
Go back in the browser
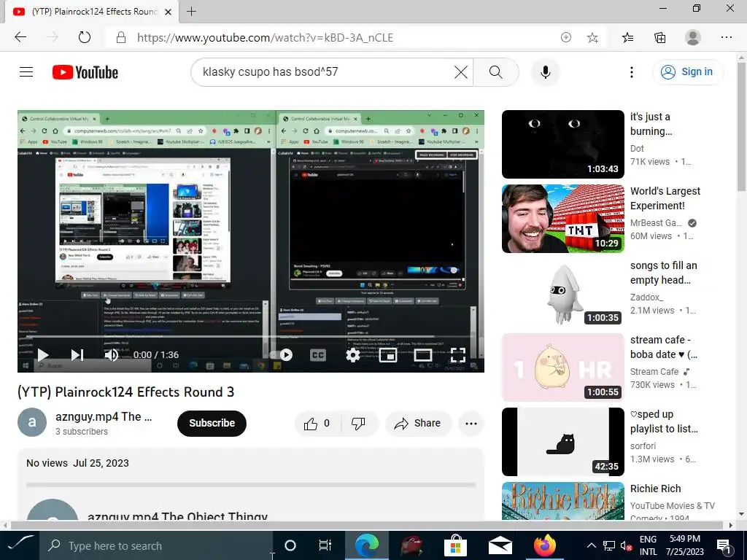tap(20, 37)
